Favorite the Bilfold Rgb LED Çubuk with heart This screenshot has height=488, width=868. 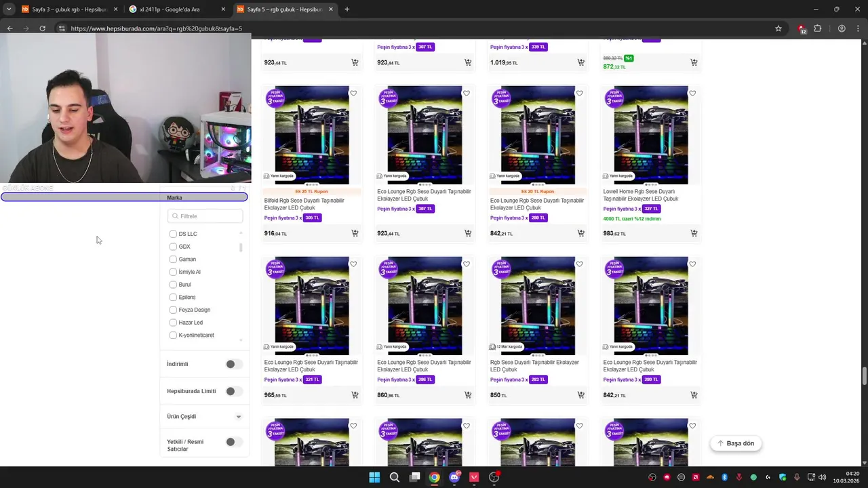coord(353,94)
